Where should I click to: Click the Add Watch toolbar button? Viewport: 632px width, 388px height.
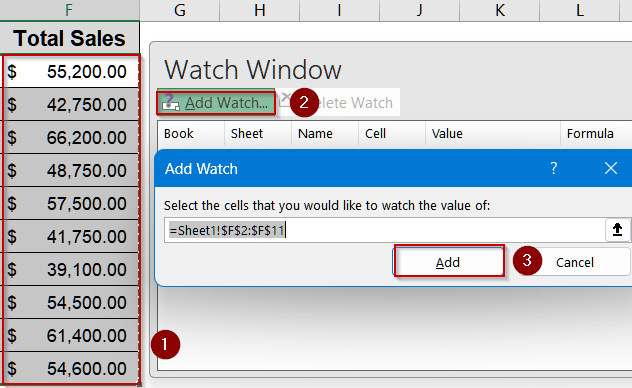(216, 103)
